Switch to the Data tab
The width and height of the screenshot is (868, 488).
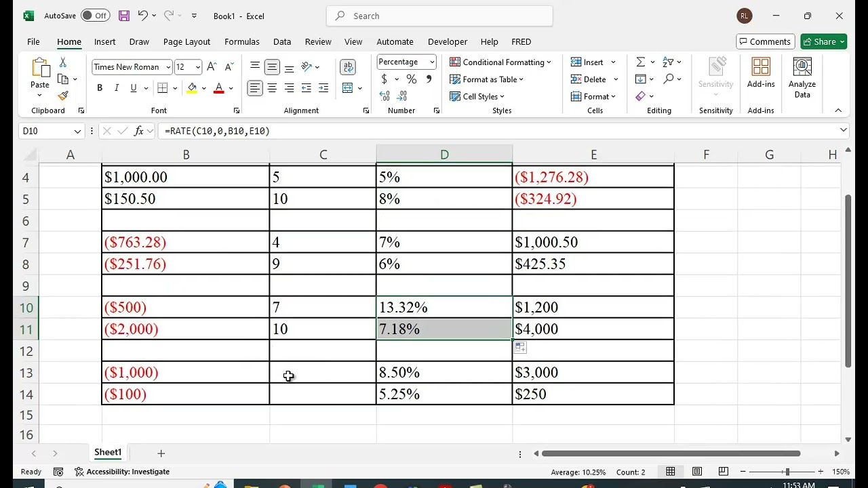282,42
